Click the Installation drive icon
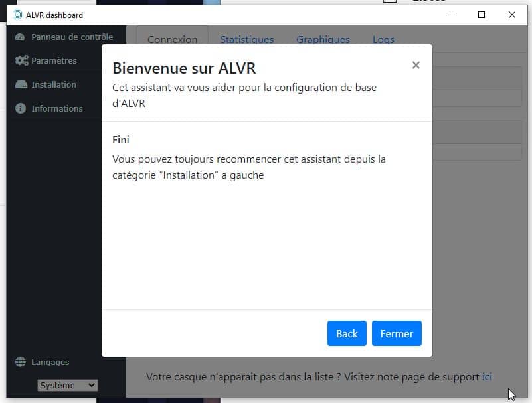Image resolution: width=532 pixels, height=403 pixels. click(x=20, y=85)
